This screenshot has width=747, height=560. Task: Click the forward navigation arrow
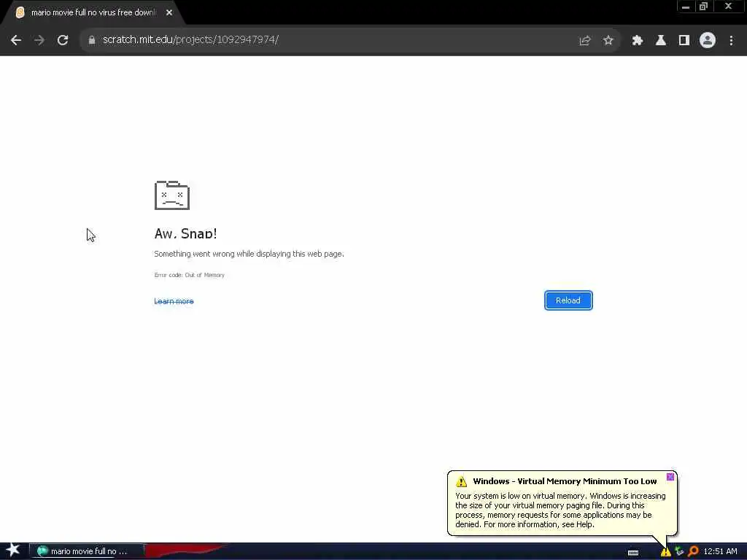click(x=39, y=41)
